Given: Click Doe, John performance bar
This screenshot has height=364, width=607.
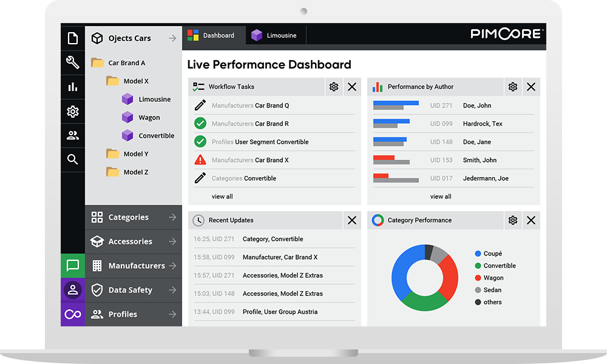Looking at the screenshot, I should [x=396, y=105].
